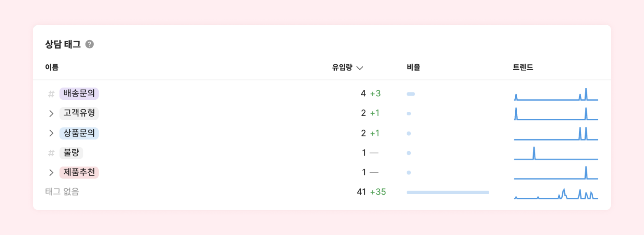
Task: Click the 비율 column header
Action: (x=413, y=68)
